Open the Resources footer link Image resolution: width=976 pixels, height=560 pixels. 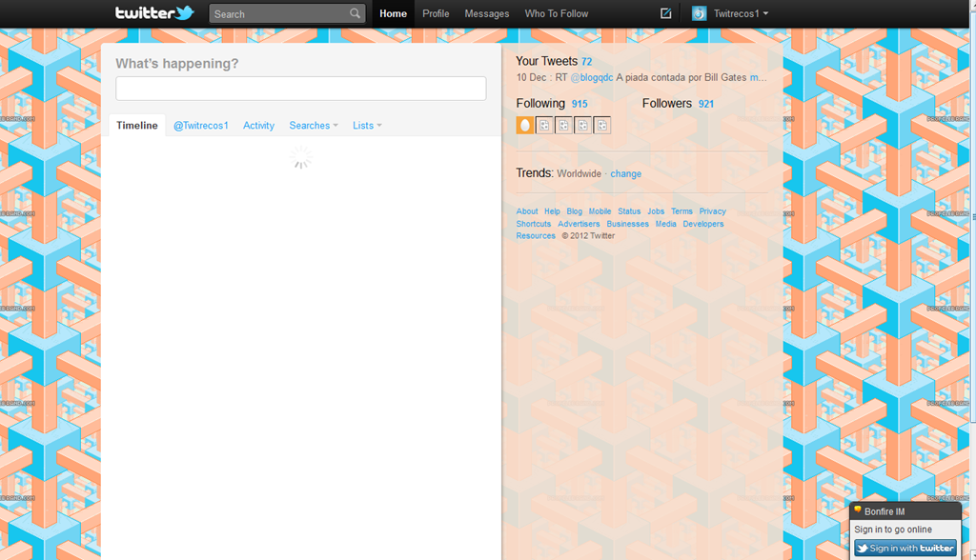pyautogui.click(x=536, y=236)
